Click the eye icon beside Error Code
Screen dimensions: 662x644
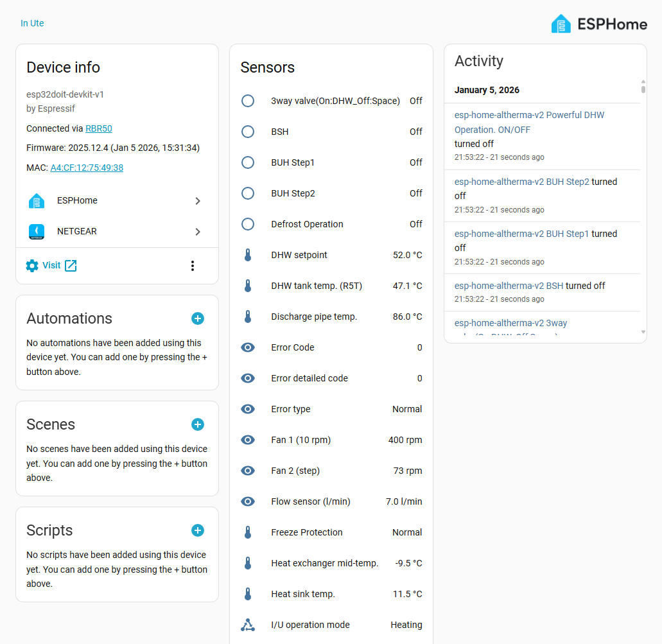[x=248, y=347]
